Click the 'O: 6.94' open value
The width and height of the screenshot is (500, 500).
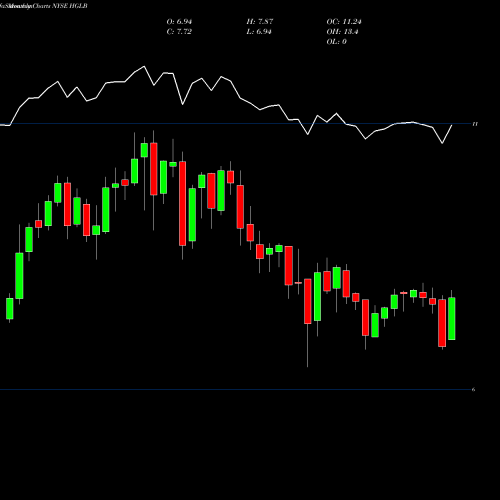click(179, 22)
